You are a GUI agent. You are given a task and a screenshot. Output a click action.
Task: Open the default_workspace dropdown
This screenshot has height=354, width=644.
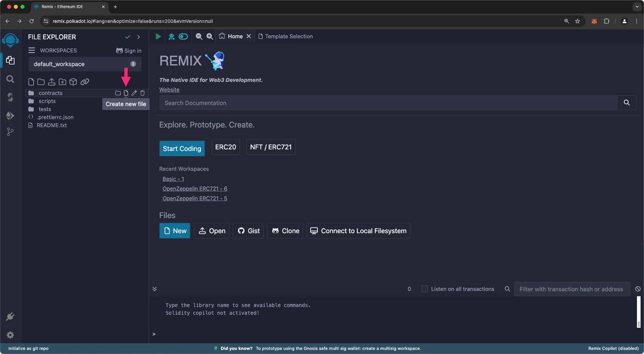tap(85, 64)
